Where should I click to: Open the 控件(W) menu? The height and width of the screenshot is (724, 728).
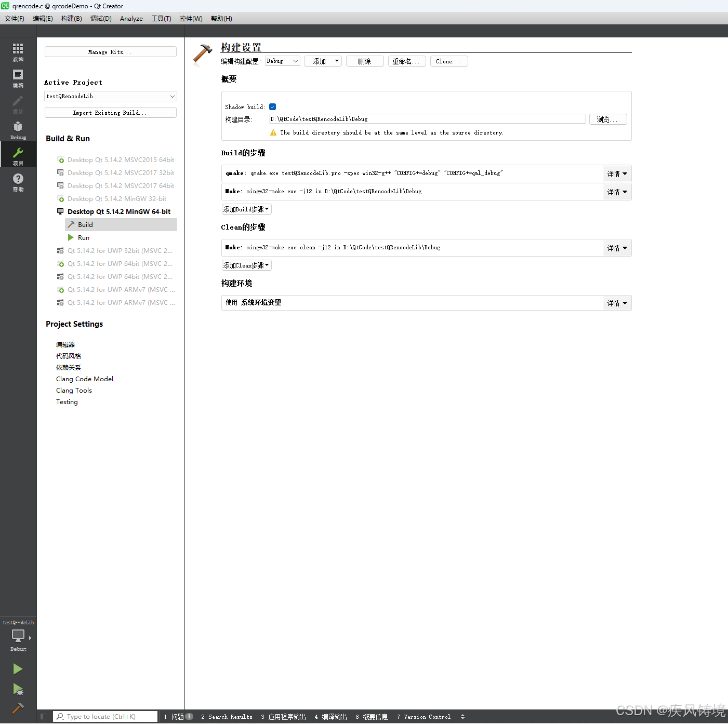pyautogui.click(x=191, y=18)
